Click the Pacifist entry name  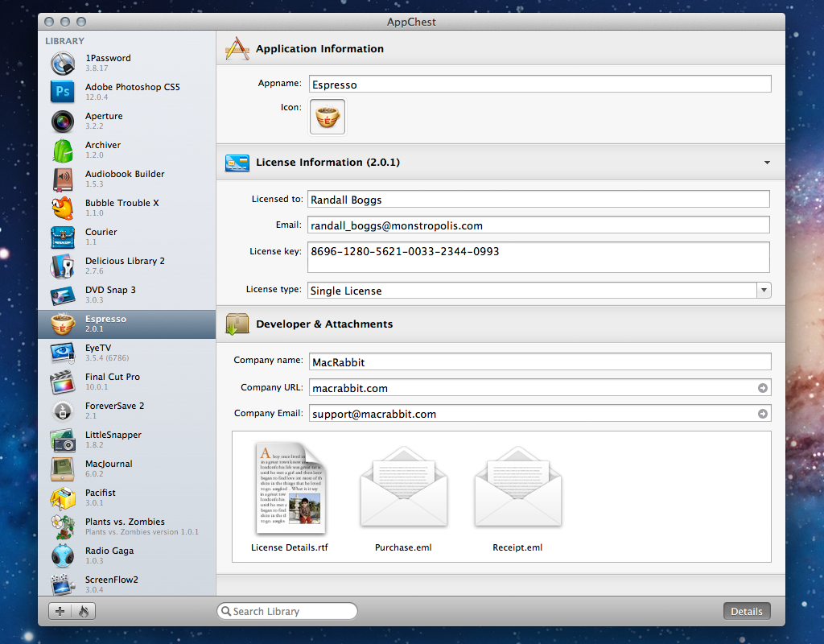(x=101, y=493)
